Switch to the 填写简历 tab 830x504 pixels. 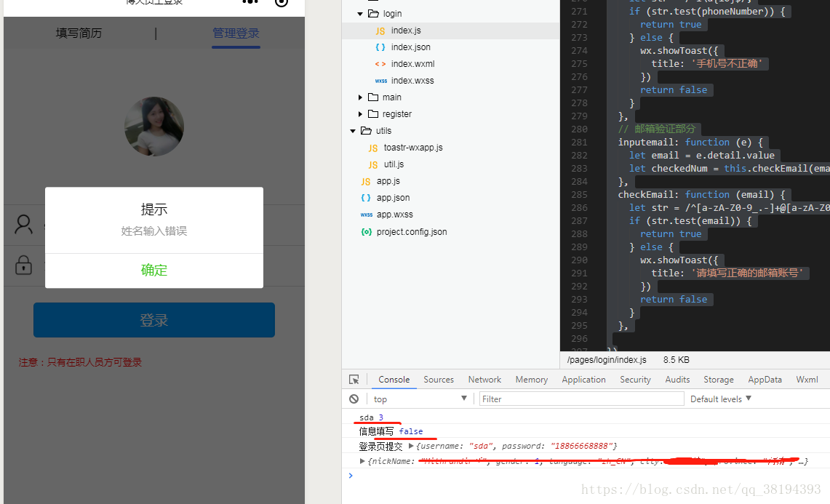click(x=79, y=33)
